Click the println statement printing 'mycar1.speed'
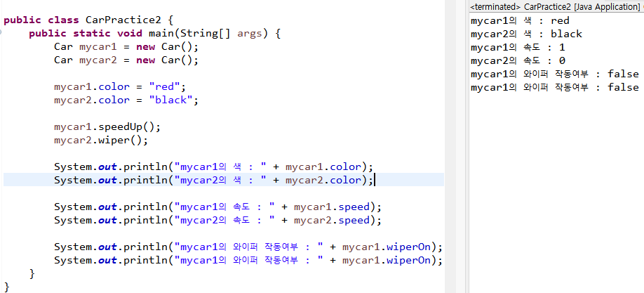The width and height of the screenshot is (644, 293). point(217,207)
